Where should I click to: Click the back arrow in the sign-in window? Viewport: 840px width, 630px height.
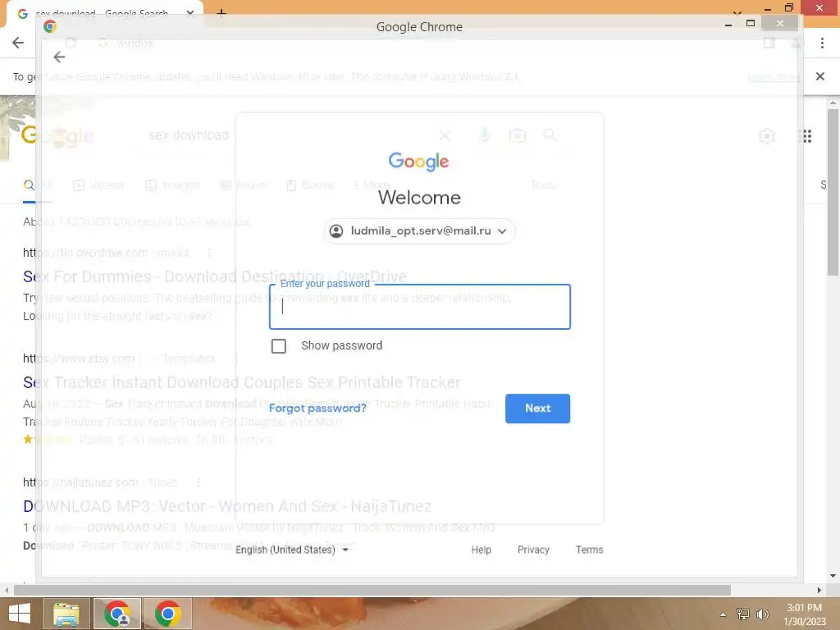[x=59, y=57]
